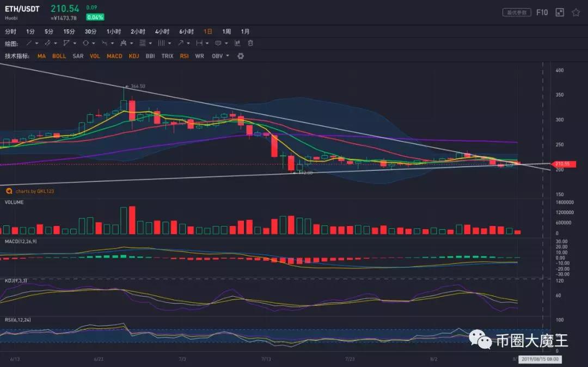
Task: Open arrow tool options dropdown arrow
Action: tap(188, 44)
